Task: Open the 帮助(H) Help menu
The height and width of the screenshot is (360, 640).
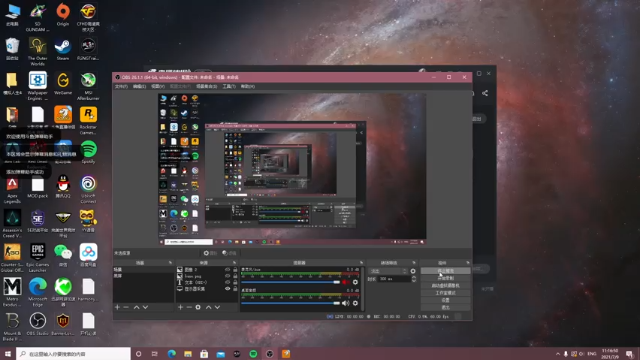Action: (248, 87)
